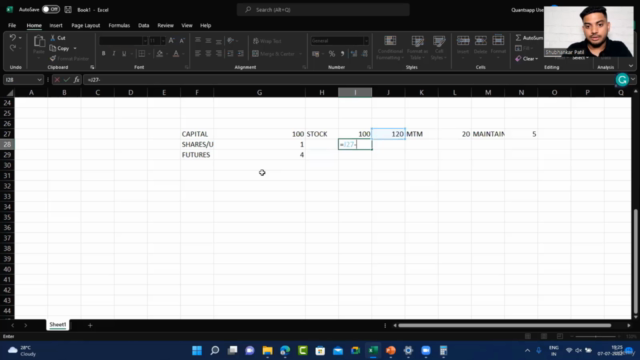Click the zoom slider in status bar
The height and width of the screenshot is (360, 640).
[x=596, y=336]
